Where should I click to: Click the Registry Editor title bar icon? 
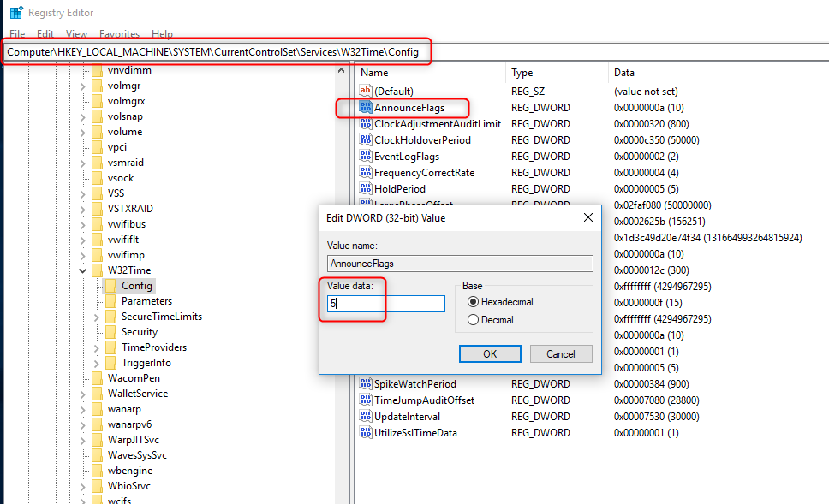click(16, 13)
